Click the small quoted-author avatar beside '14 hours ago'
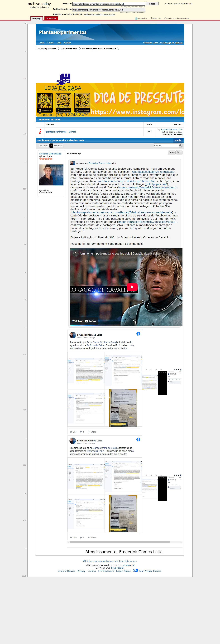This screenshot has width=220, height=644. tap(73, 163)
